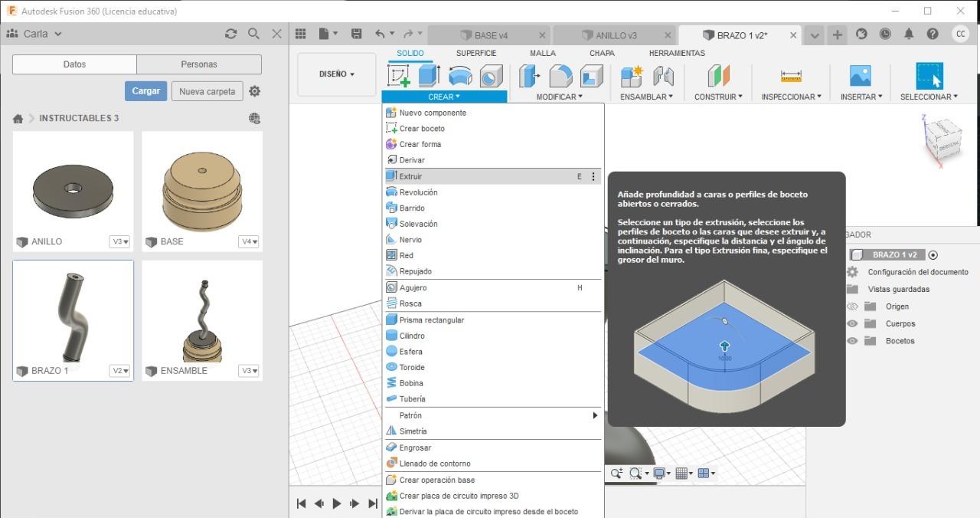
Task: Click the Select tool icon
Action: pos(929,76)
